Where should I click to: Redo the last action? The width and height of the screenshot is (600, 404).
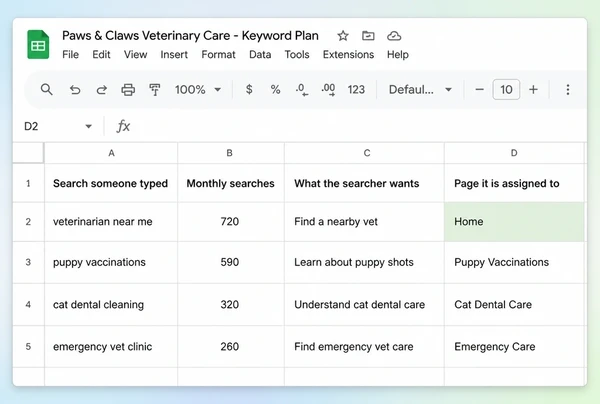(x=101, y=90)
